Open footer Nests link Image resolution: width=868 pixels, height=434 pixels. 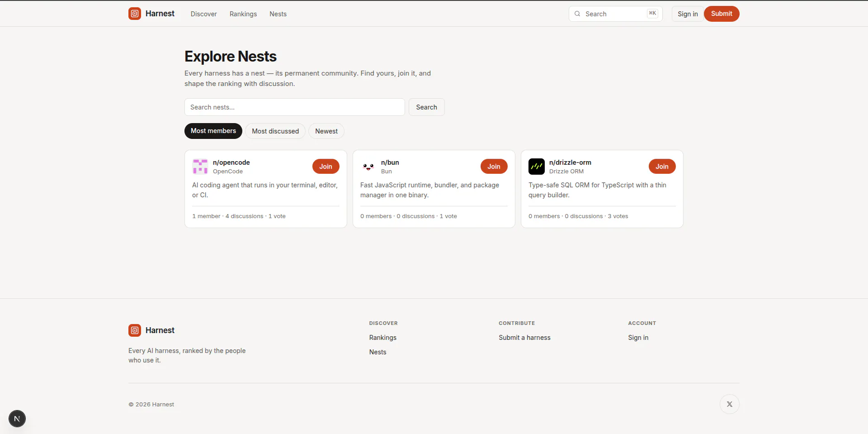click(378, 352)
